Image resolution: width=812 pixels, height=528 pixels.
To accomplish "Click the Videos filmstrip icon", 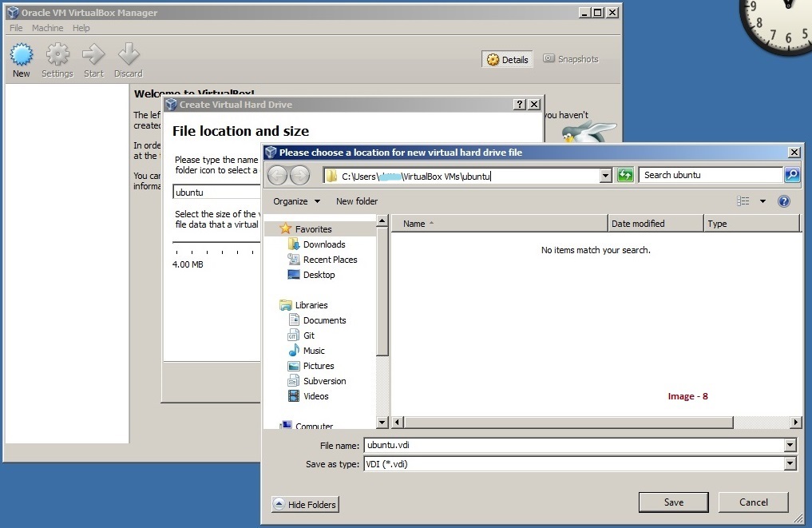I will 294,396.
